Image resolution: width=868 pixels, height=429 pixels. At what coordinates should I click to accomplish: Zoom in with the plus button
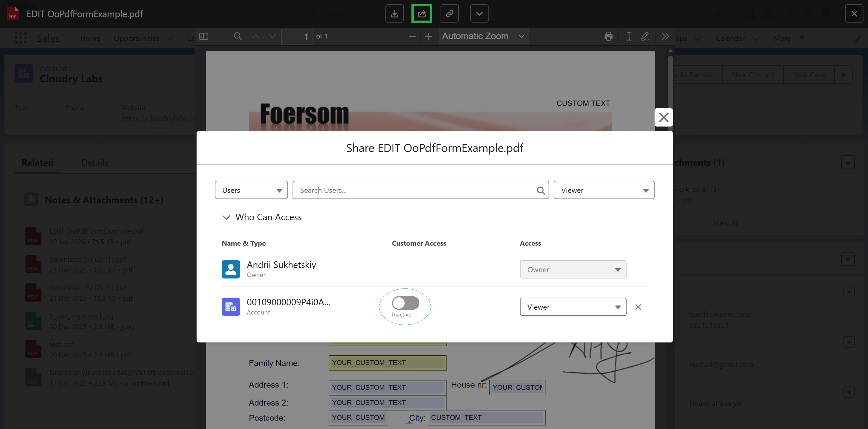click(428, 37)
